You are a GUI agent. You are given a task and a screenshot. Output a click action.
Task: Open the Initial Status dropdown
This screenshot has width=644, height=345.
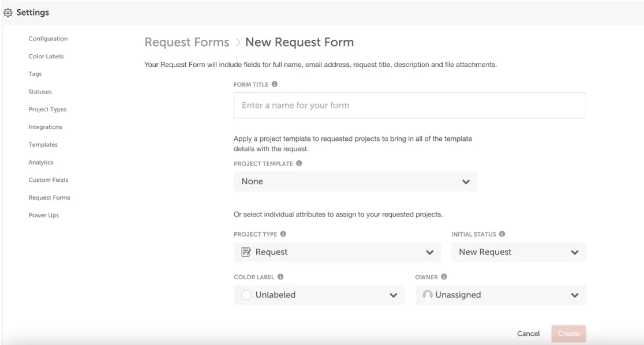point(518,252)
